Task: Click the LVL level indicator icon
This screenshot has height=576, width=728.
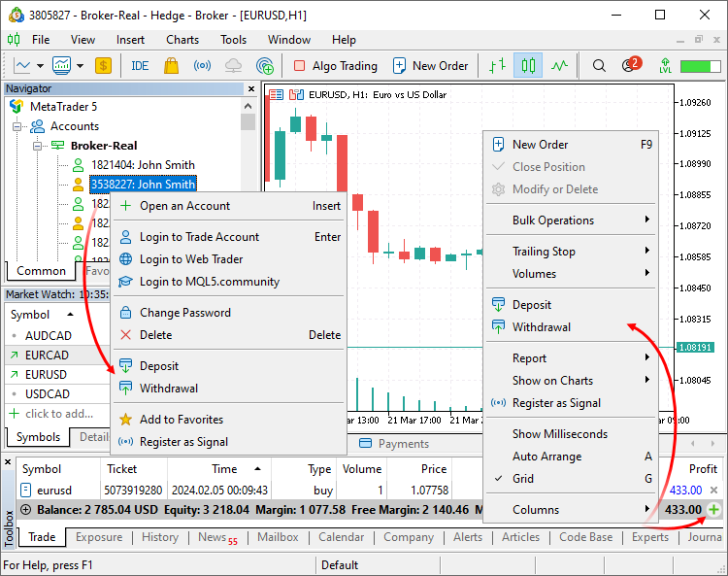Action: pos(665,65)
